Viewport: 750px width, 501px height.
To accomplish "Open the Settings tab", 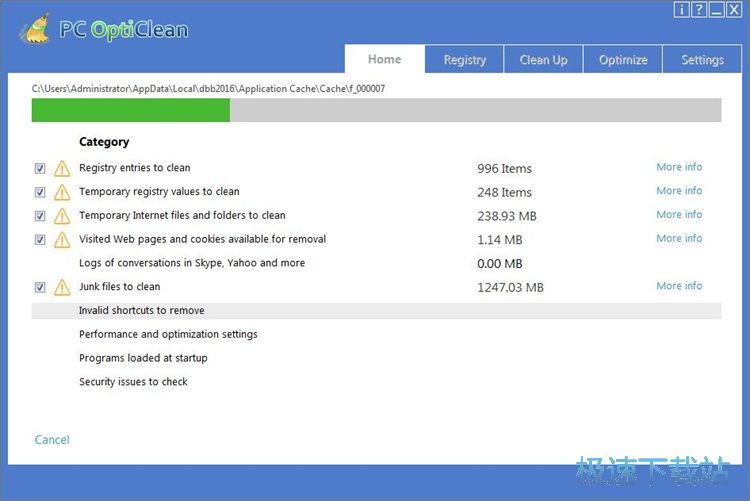I will click(x=702, y=59).
